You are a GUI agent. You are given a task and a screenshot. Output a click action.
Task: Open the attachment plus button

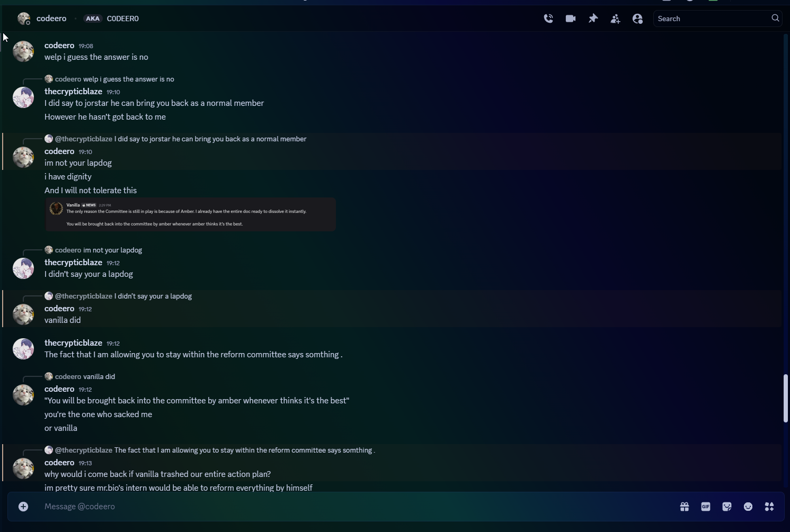(23, 507)
